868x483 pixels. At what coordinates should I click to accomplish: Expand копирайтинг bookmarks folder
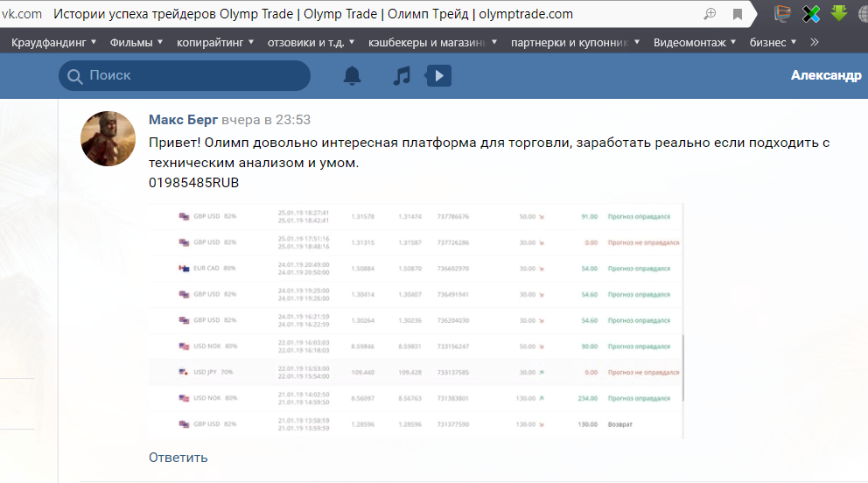214,42
